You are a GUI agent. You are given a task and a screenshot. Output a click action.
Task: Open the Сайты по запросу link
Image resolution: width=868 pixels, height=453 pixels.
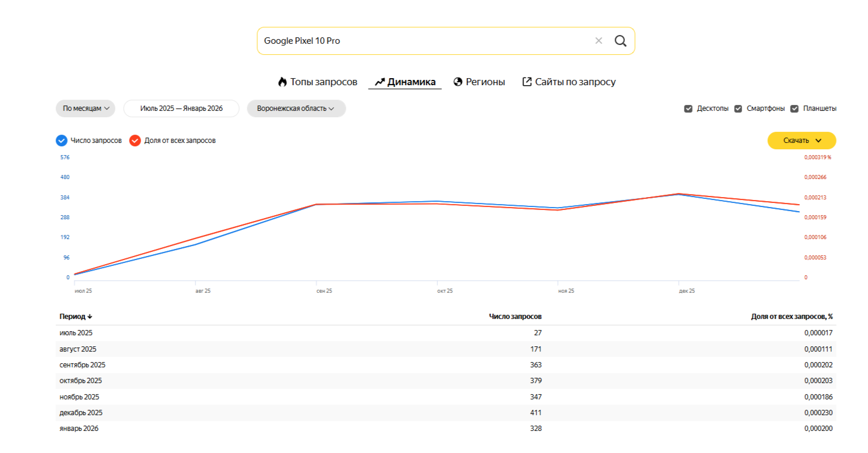[x=575, y=82]
